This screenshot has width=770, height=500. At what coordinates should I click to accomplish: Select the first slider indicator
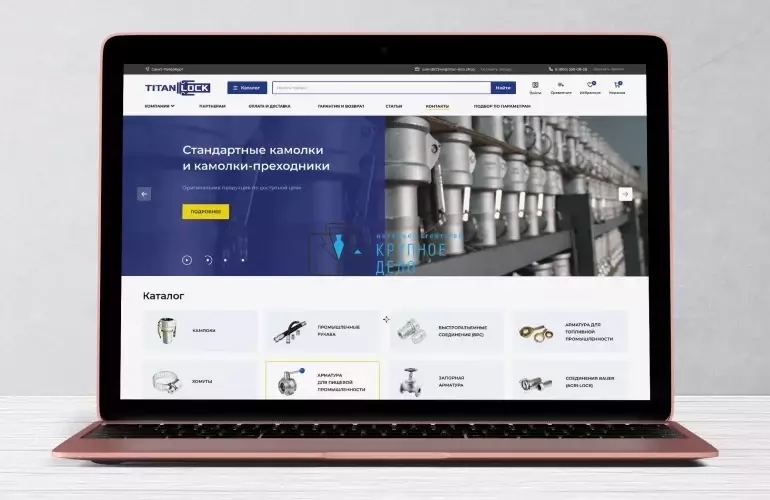(x=187, y=260)
